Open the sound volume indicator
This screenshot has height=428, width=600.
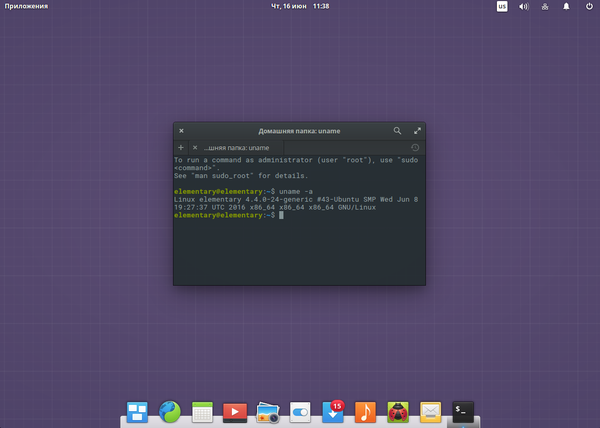[523, 6]
